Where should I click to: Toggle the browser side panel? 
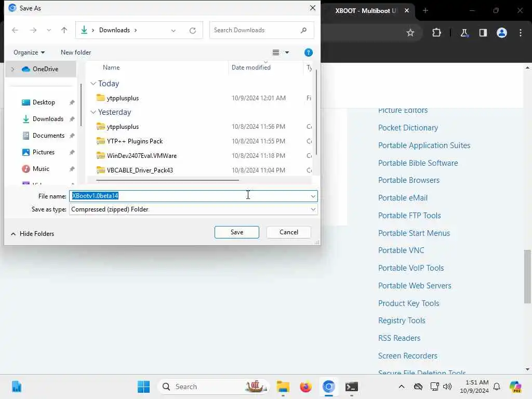[x=483, y=33]
